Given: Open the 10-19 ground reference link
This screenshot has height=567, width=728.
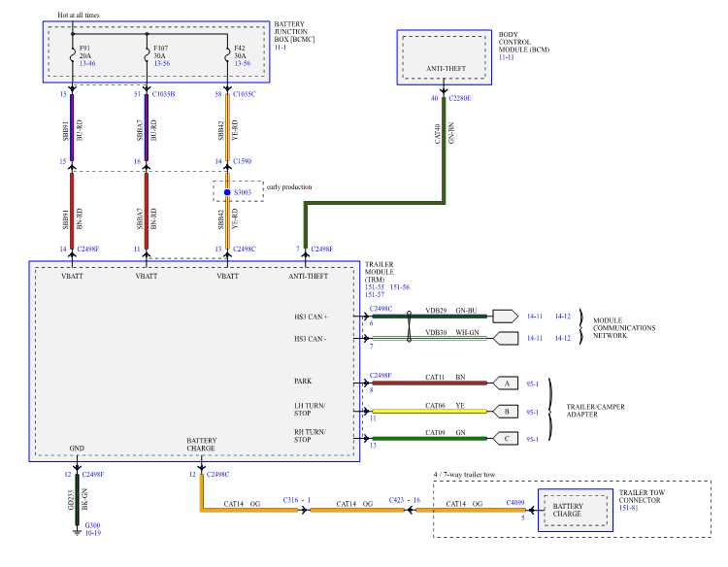Looking at the screenshot, I should point(93,533).
